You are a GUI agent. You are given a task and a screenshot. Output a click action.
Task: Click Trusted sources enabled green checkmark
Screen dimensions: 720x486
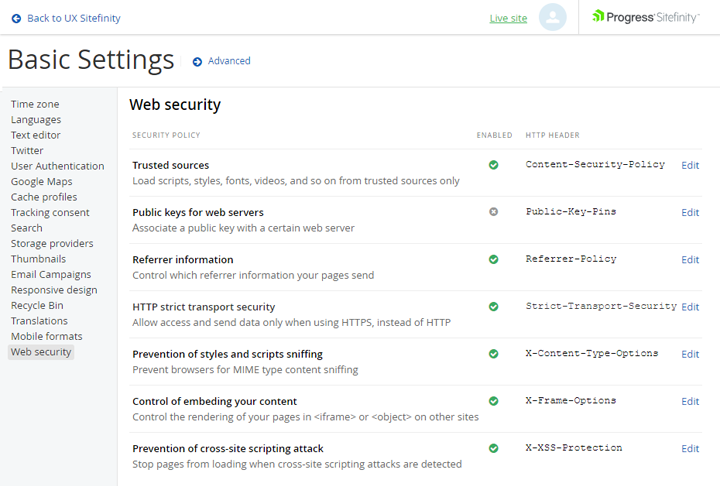[494, 165]
